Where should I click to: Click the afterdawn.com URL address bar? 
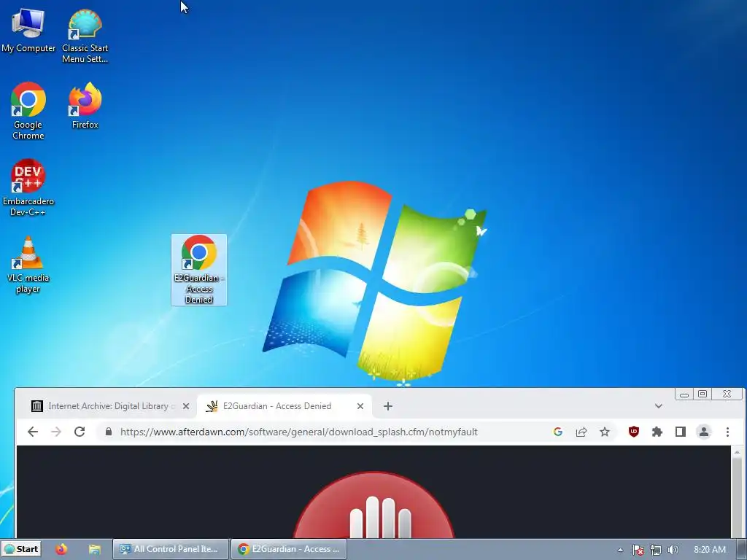tap(298, 432)
